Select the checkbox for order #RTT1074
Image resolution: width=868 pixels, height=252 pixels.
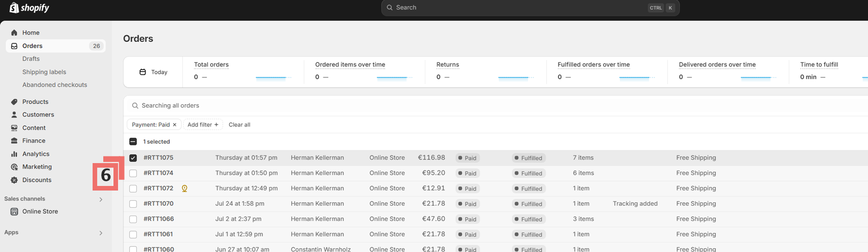(133, 173)
